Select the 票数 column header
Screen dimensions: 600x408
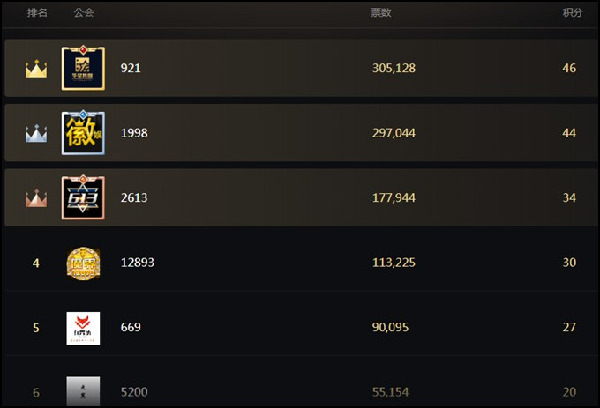[x=381, y=13]
